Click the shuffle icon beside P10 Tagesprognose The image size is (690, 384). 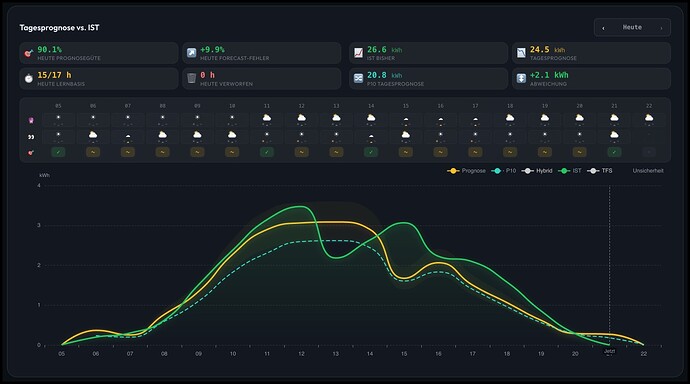[359, 79]
